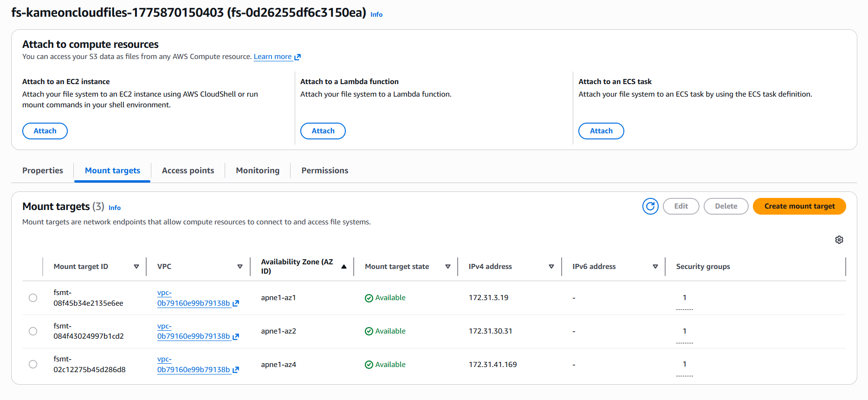Click the Create mount target button
Viewport: 868px width, 400px height.
pyautogui.click(x=799, y=206)
